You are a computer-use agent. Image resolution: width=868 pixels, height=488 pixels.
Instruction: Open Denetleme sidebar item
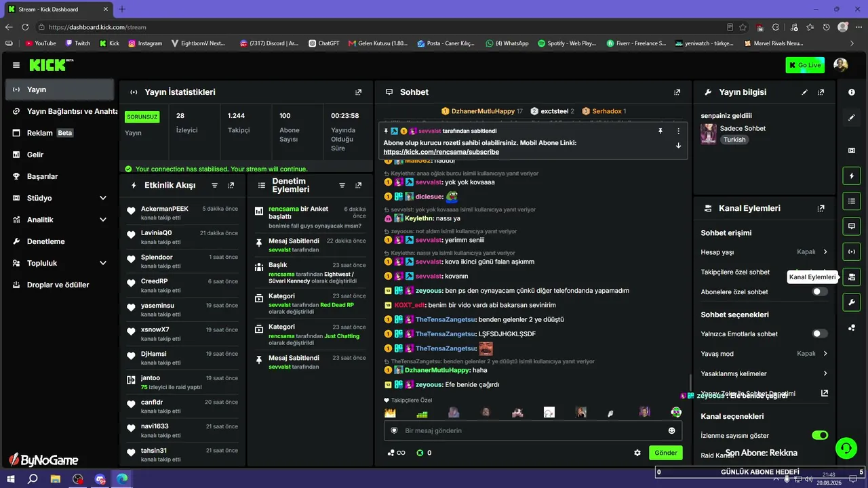click(x=60, y=241)
